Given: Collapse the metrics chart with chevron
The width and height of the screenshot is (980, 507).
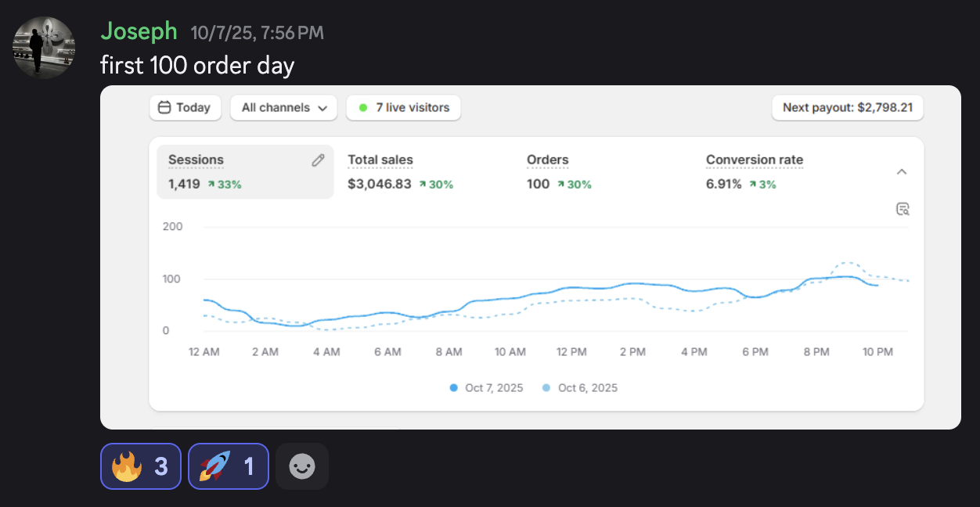Looking at the screenshot, I should [902, 172].
